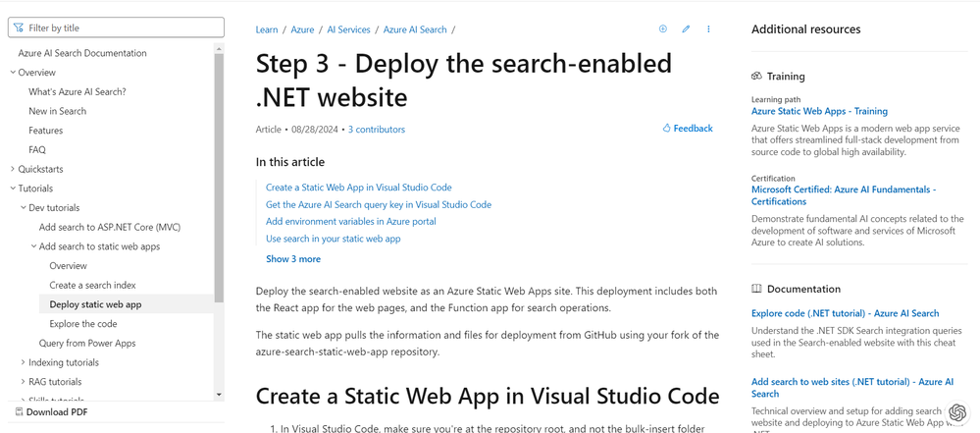Click the edit pencil icon
Screen dimensions: 980x433
coord(686,29)
